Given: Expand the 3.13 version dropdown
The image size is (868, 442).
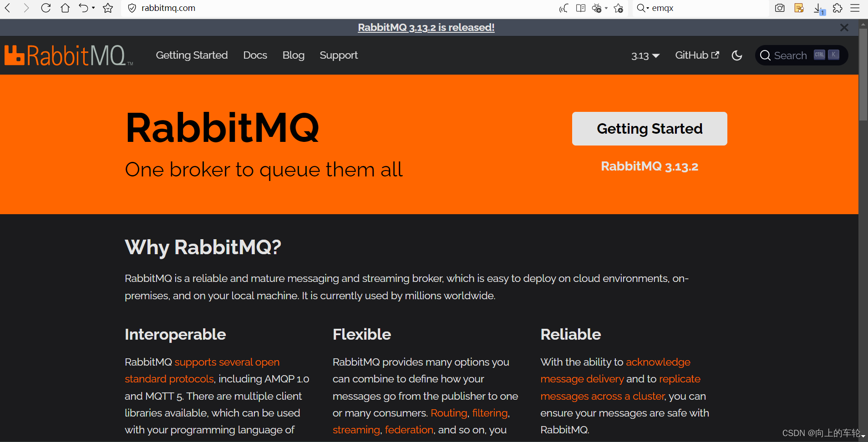Looking at the screenshot, I should (645, 55).
